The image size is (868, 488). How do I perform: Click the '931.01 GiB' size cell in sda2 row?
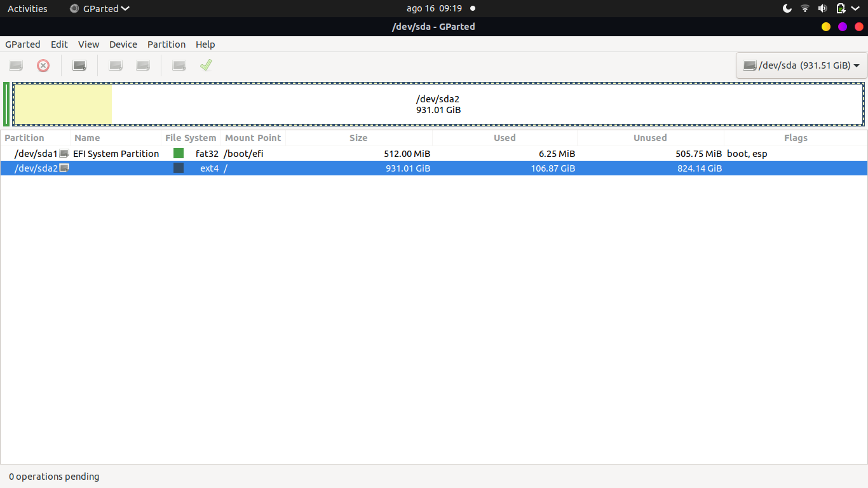(408, 168)
